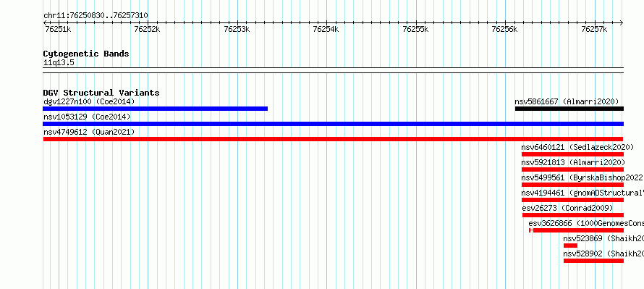Select the blue dgv1227n100 variant bar
644x289 pixels.
156,109
